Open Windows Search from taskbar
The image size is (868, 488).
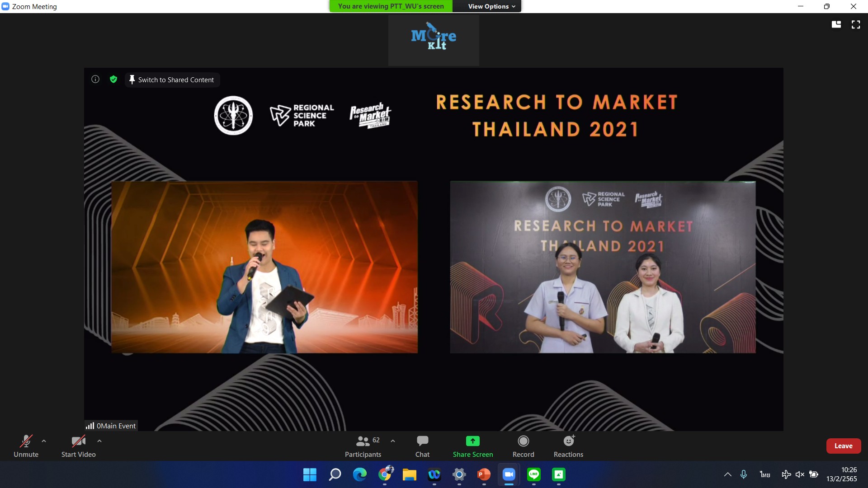(335, 474)
